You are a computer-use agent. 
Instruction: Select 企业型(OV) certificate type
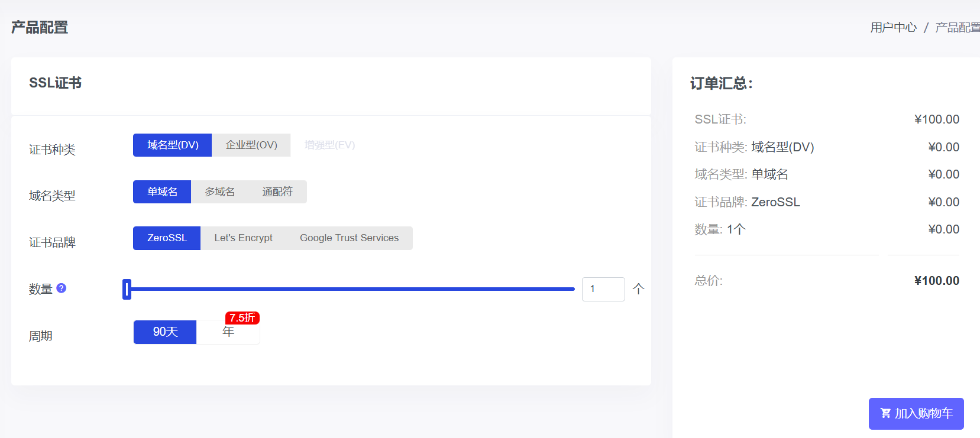(251, 145)
